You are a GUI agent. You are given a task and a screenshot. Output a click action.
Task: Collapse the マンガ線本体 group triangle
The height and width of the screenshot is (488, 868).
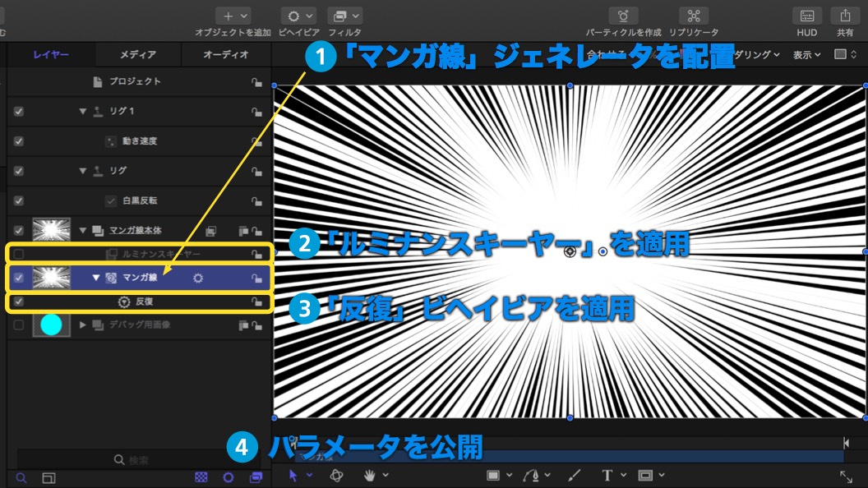82,230
